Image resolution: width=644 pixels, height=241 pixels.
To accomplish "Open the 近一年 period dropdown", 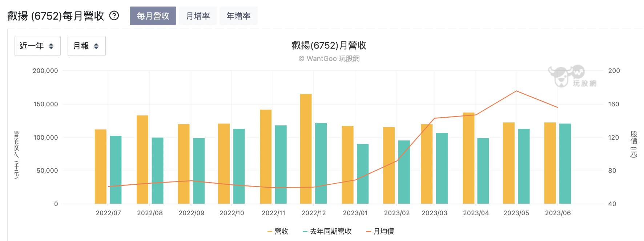I will pyautogui.click(x=37, y=46).
